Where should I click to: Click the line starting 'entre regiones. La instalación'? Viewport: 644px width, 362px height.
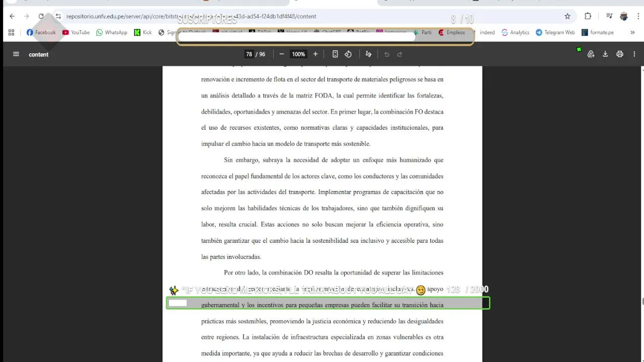322,337
